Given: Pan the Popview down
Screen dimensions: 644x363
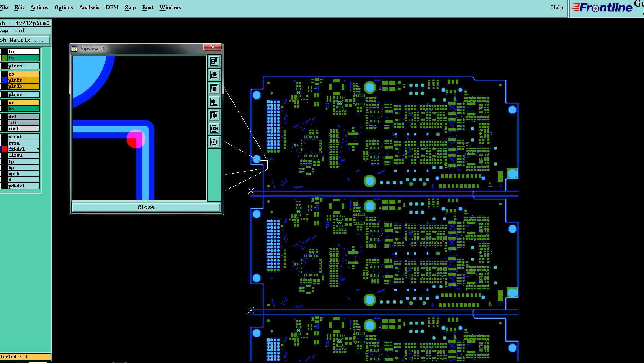Looking at the screenshot, I should [214, 88].
